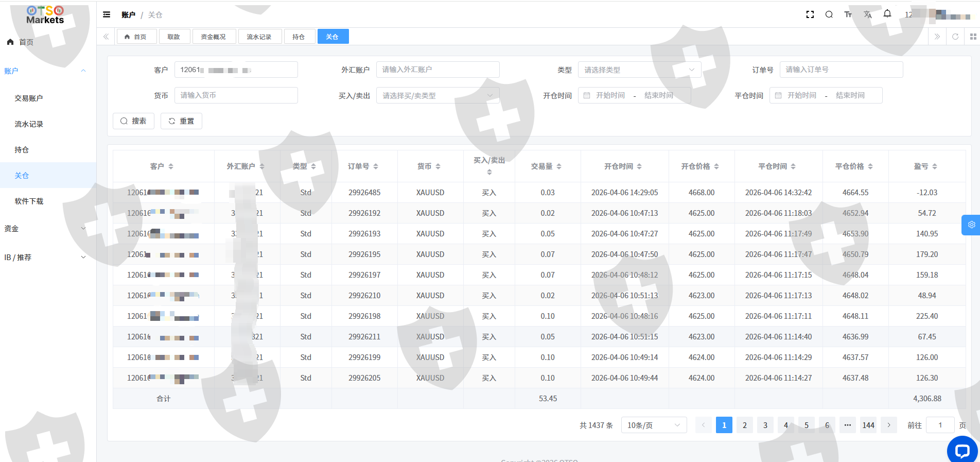Open the 买入/卖出 type dropdown

click(x=437, y=95)
